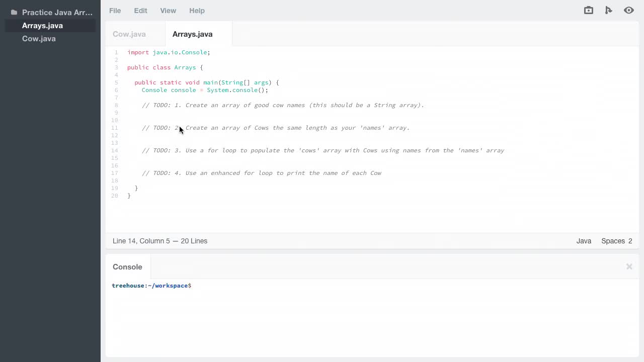Viewport: 644px width, 362px height.
Task: Open the View menu
Action: click(168, 11)
